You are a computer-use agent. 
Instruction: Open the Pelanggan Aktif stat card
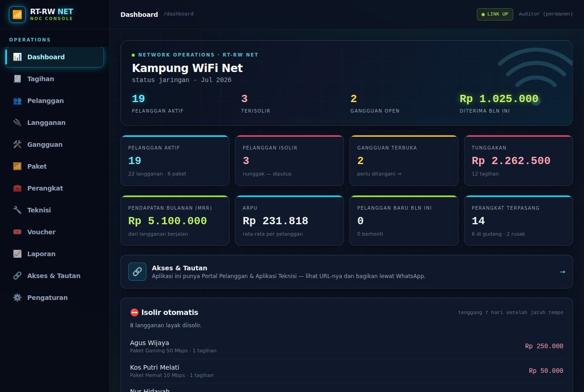tap(175, 160)
